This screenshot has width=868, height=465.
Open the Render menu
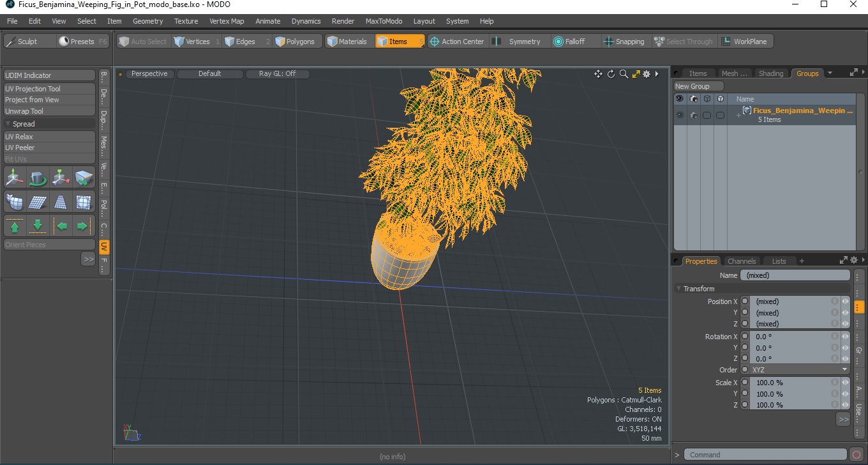point(343,21)
